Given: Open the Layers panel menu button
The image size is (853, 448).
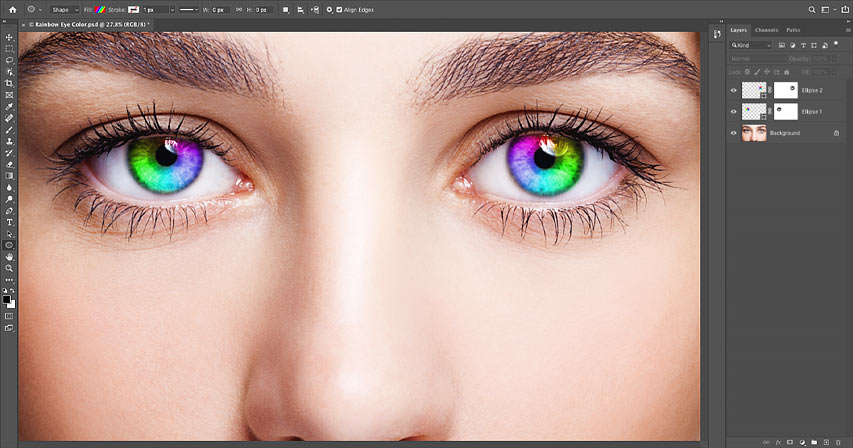Looking at the screenshot, I should click(x=848, y=30).
